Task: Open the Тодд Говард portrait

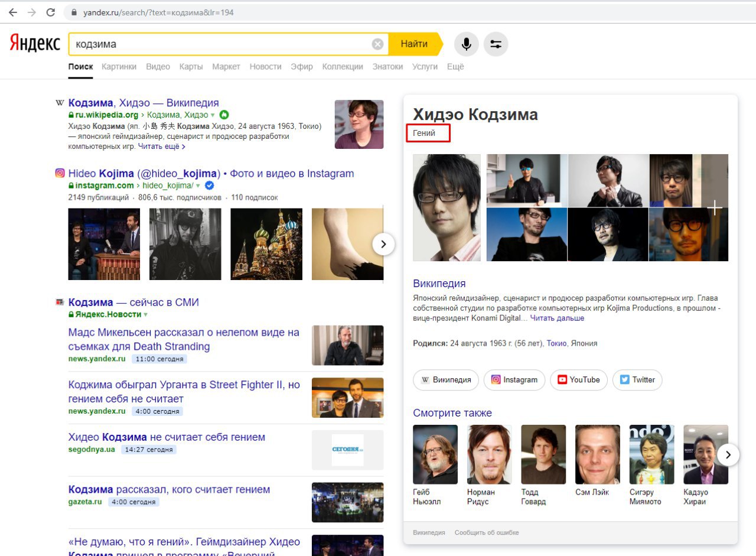Action: pyautogui.click(x=543, y=454)
